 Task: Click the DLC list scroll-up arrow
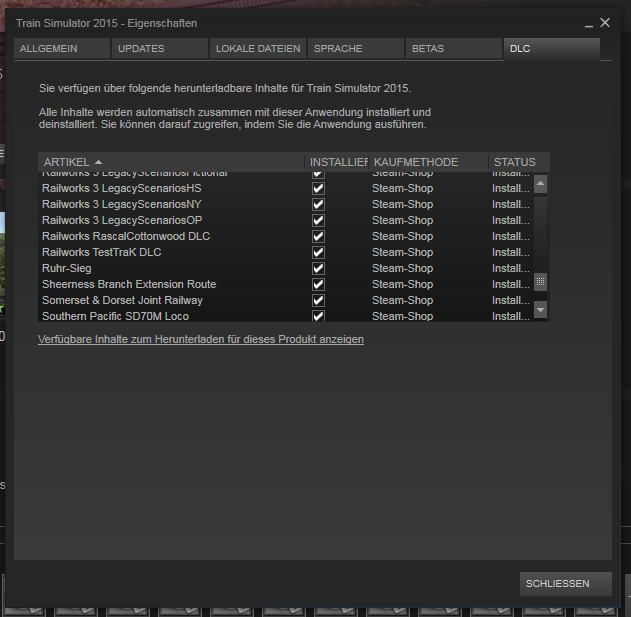[540, 184]
